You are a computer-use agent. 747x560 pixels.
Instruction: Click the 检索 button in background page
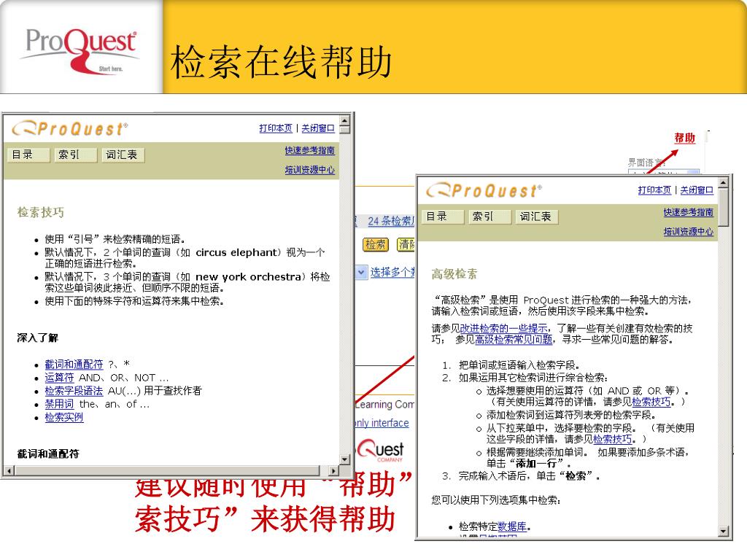click(x=376, y=244)
